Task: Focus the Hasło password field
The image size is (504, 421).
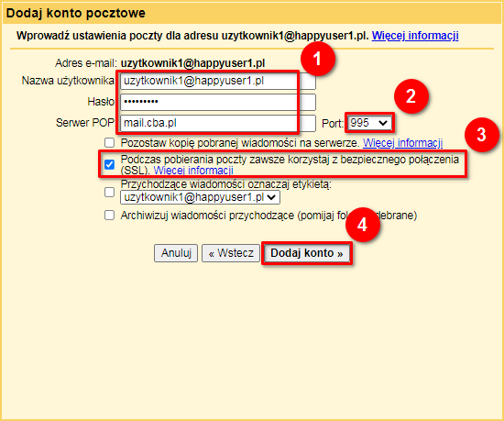Action: pyautogui.click(x=218, y=102)
